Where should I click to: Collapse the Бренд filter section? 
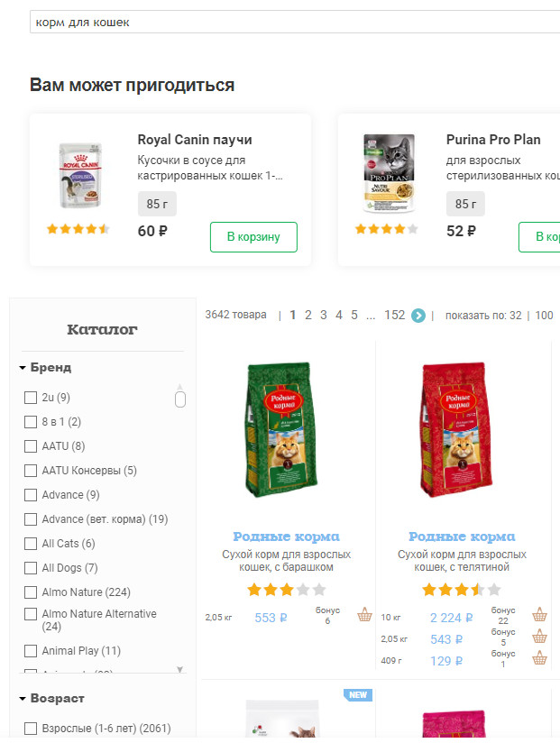pos(23,368)
